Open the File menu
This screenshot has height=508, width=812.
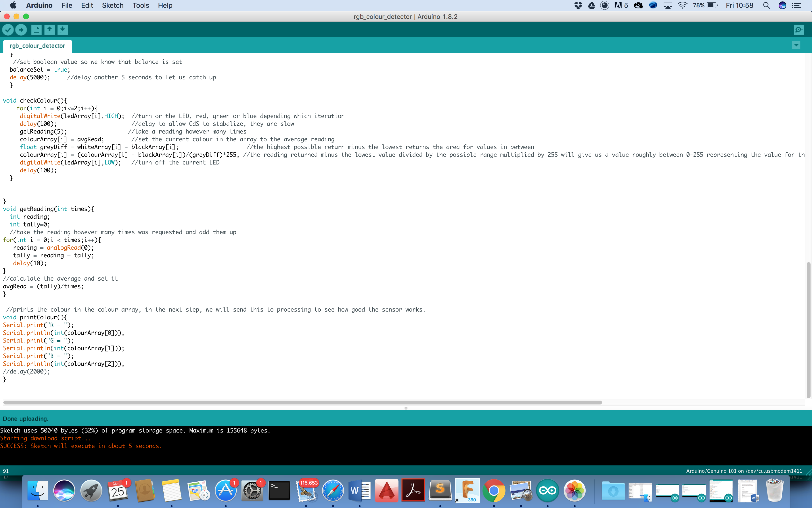[x=67, y=5]
